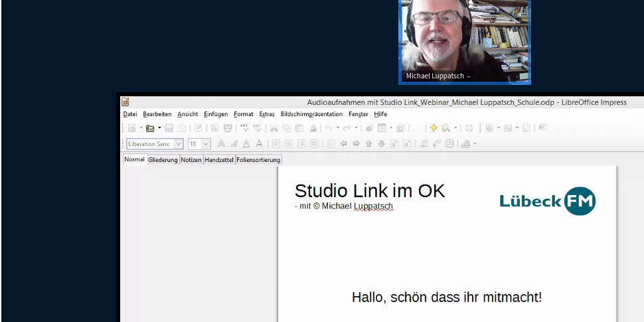This screenshot has width=644, height=322.
Task: Expand the Michael Luppatsch name chevron
Action: [469, 77]
